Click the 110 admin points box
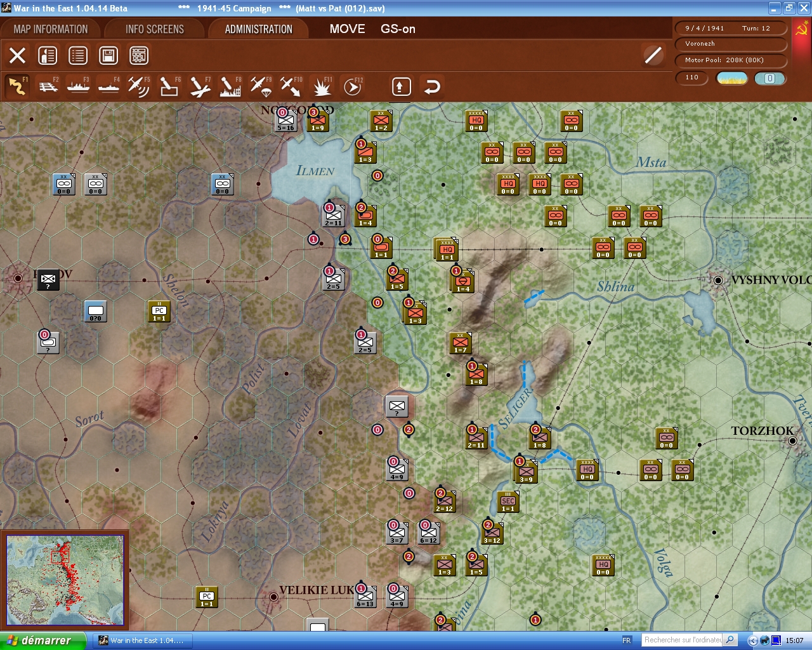 click(x=693, y=78)
